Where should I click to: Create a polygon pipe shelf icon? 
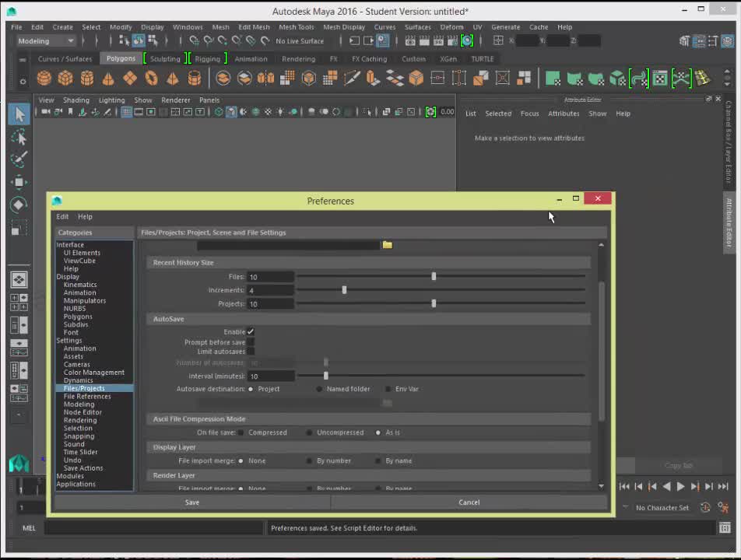pos(195,79)
